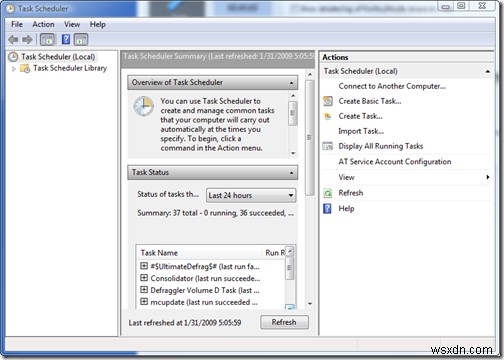The width and height of the screenshot is (504, 360).
Task: Expand the Task Scheduler Library tree node
Action: pyautogui.click(x=14, y=69)
